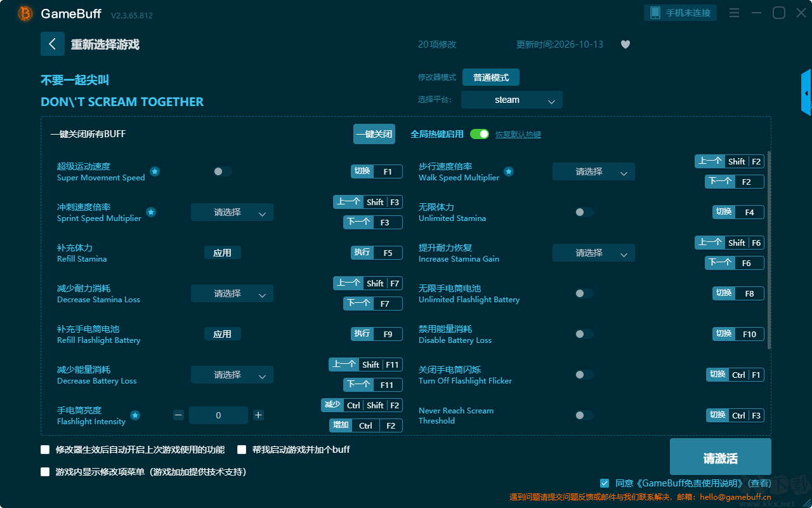Click the back arrow to reselect game

point(53,44)
